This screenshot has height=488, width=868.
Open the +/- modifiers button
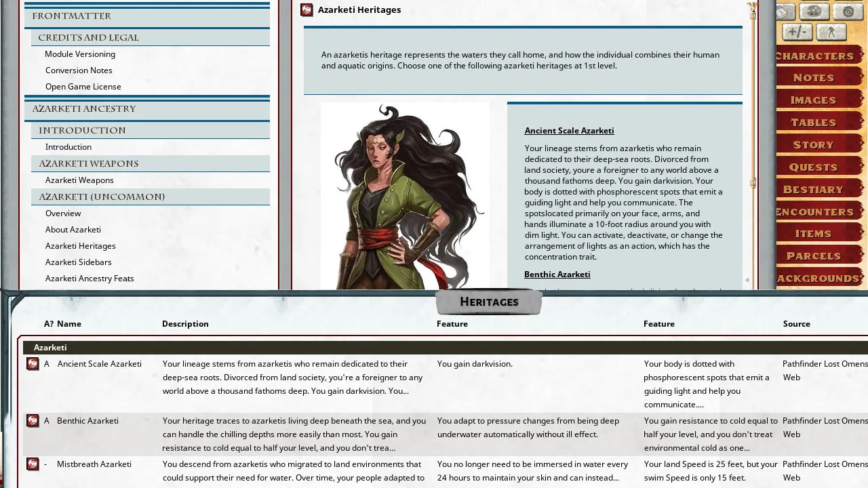(797, 32)
